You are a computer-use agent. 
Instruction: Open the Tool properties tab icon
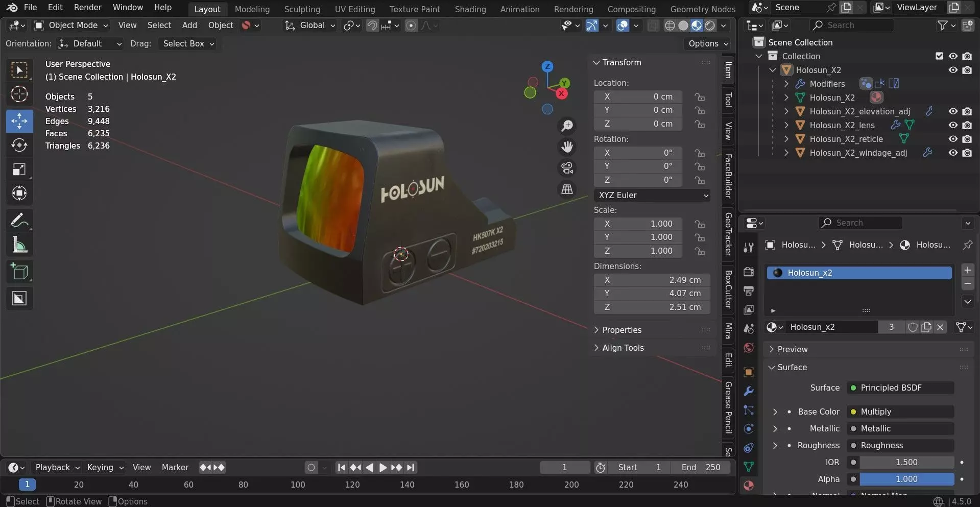[749, 248]
